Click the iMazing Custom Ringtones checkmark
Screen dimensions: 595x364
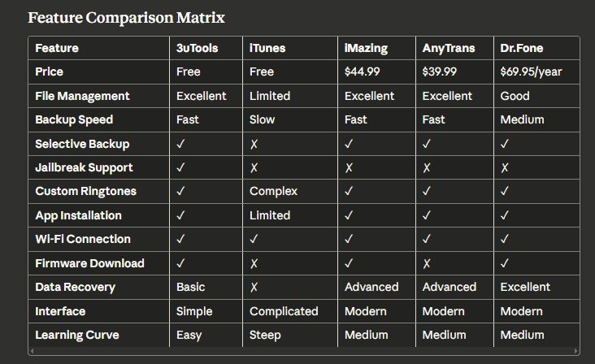[x=349, y=192]
